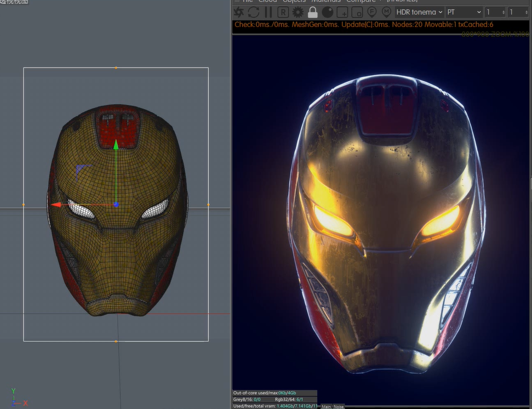
Task: Click the Octane send scene aperture icon
Action: [239, 12]
